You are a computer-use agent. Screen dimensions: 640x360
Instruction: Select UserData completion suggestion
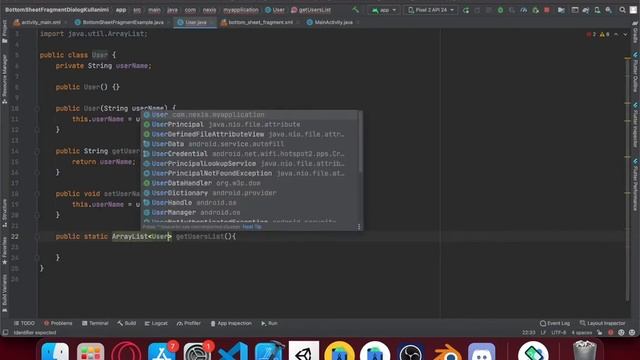pos(250,144)
